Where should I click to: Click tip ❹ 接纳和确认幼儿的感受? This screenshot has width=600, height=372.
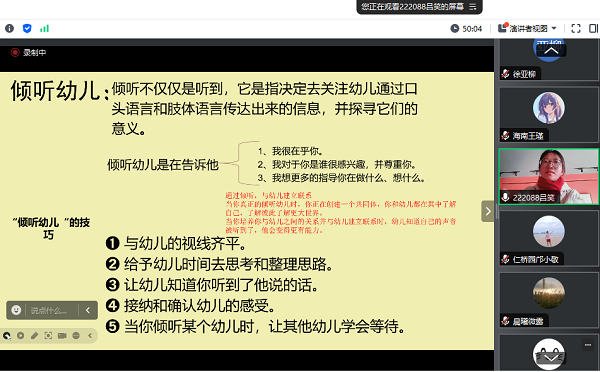(x=191, y=305)
